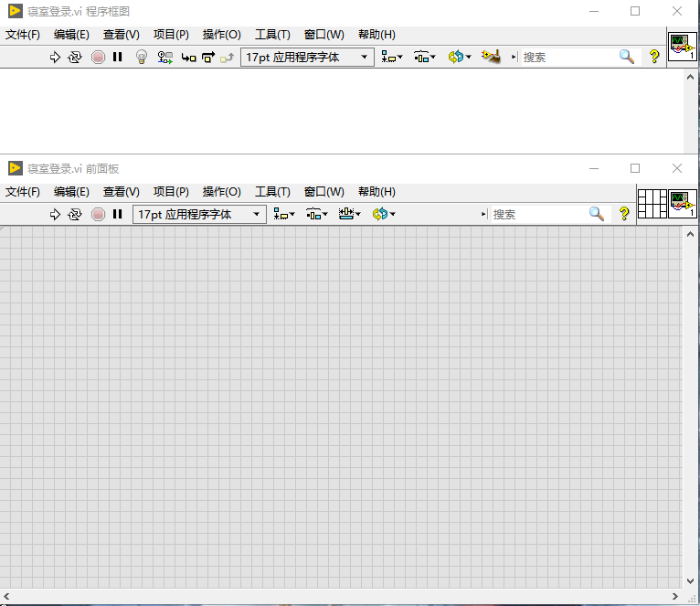The width and height of the screenshot is (700, 606).
Task: Click context help question mark in front panel
Action: pyautogui.click(x=624, y=214)
